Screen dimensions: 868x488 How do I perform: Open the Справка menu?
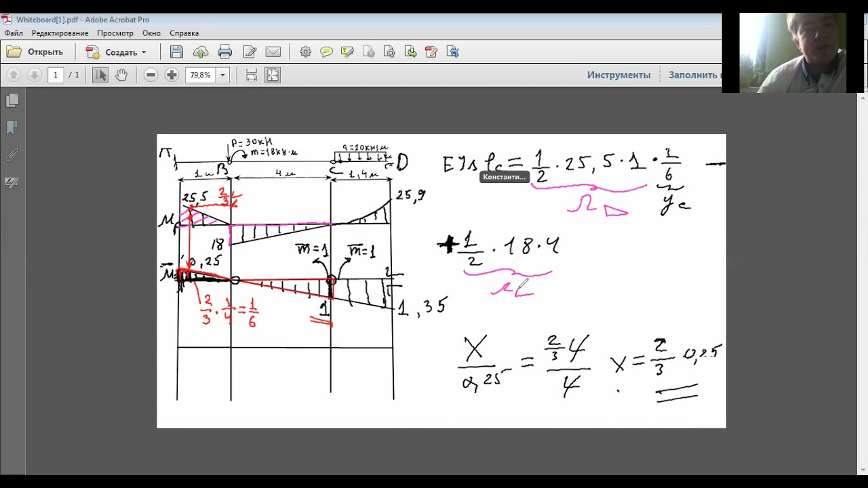pos(184,33)
